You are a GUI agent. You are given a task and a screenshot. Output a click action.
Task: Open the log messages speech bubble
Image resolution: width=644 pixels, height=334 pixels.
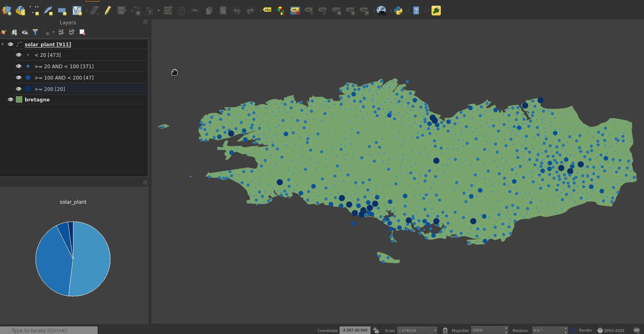coord(636,330)
